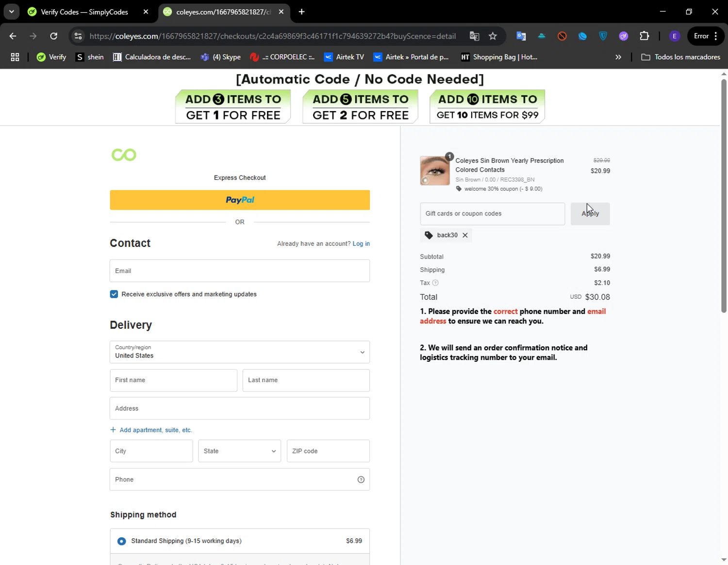728x565 pixels.
Task: Click the Coleyes CO logo
Action: 124,155
